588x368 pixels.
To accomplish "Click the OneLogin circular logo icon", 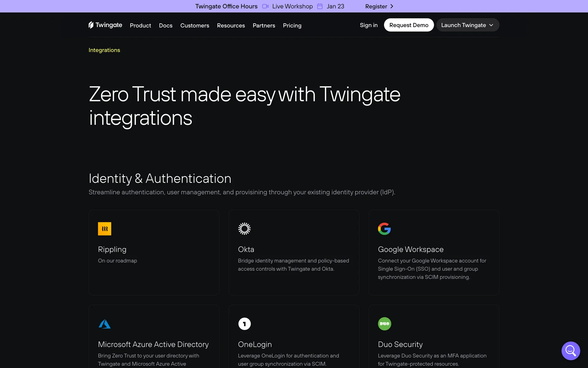I will pyautogui.click(x=244, y=324).
